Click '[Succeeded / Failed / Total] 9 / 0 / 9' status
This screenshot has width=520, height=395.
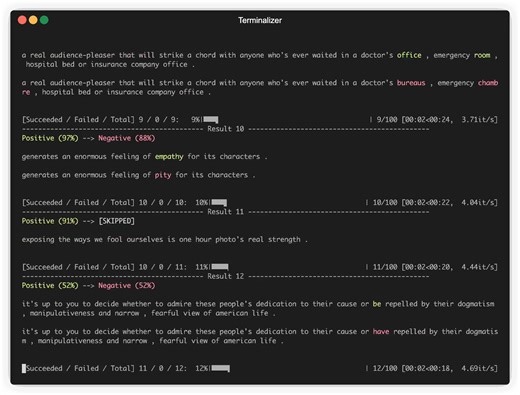pos(99,120)
